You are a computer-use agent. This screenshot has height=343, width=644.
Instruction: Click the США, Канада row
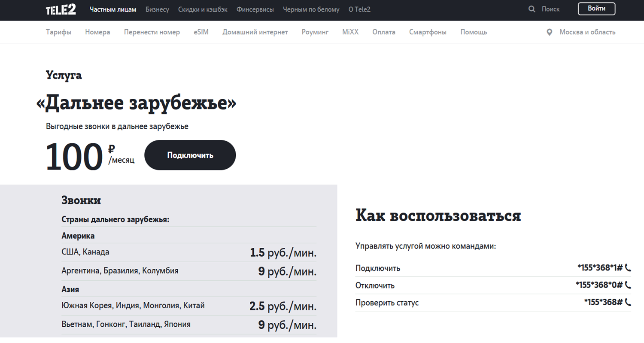tap(189, 252)
